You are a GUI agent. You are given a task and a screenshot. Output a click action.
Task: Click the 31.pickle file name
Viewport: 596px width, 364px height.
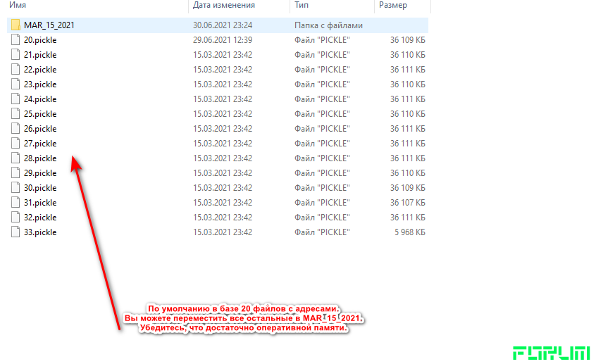40,203
